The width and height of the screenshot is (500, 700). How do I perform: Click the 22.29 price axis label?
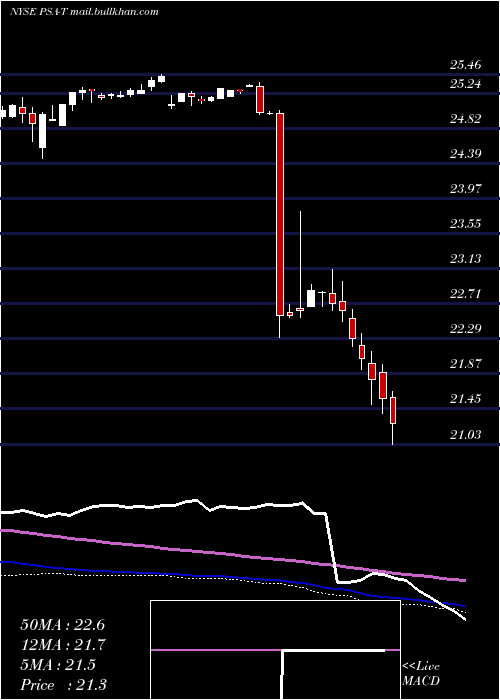[466, 329]
